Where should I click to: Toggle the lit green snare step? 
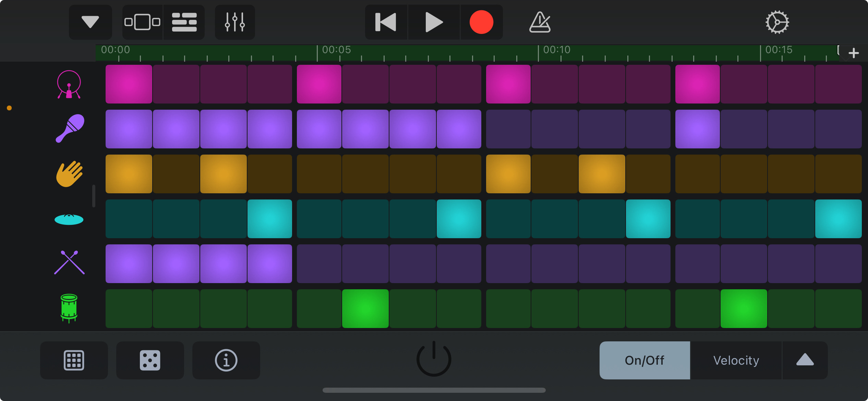point(365,308)
